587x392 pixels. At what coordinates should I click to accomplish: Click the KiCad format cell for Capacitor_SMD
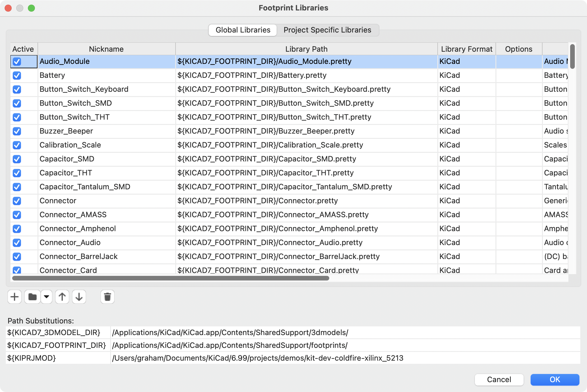click(x=467, y=159)
